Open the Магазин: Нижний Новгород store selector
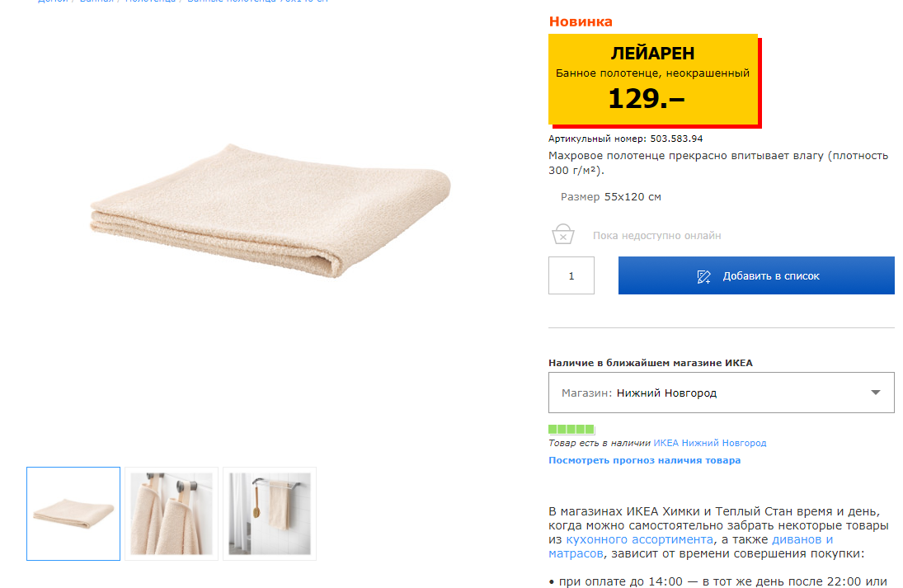This screenshot has width=903, height=588. pos(721,393)
